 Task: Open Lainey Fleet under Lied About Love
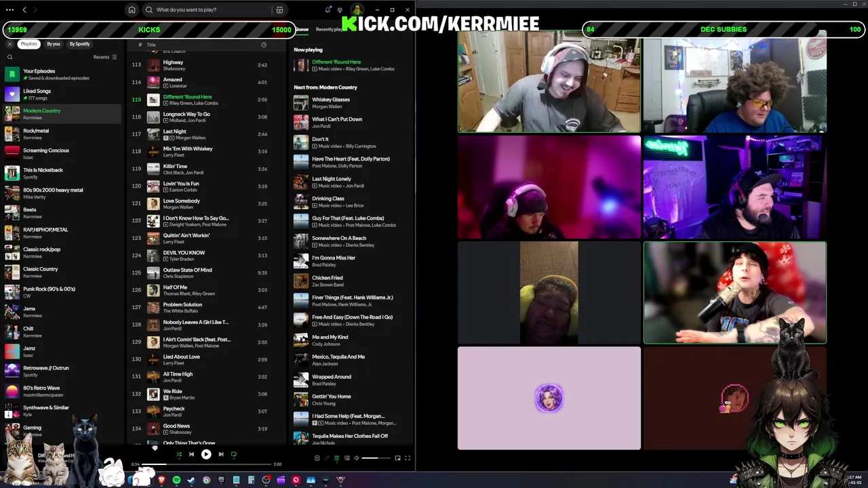tap(174, 363)
